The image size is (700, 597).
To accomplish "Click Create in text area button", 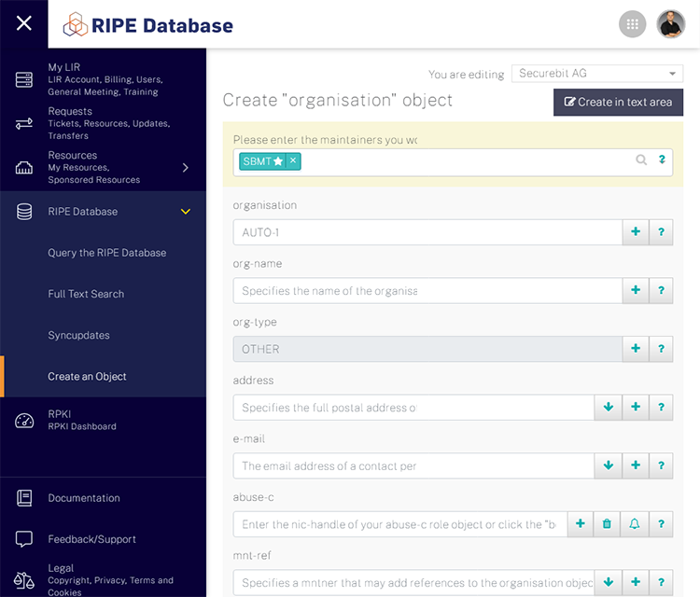I will (618, 102).
